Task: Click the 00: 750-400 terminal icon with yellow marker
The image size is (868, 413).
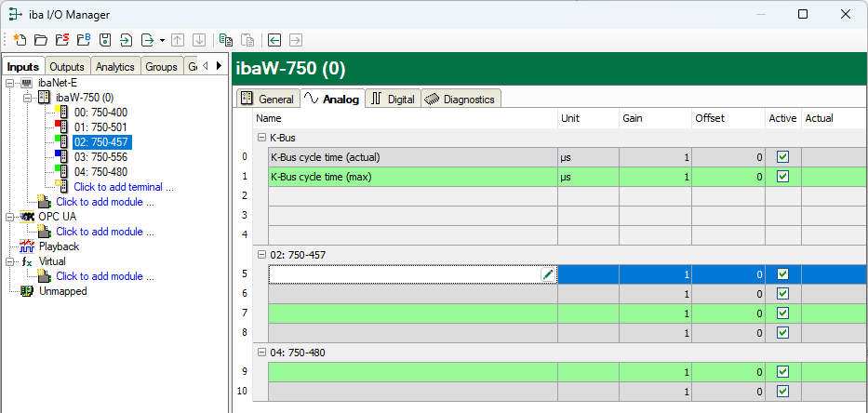Action: pyautogui.click(x=62, y=113)
